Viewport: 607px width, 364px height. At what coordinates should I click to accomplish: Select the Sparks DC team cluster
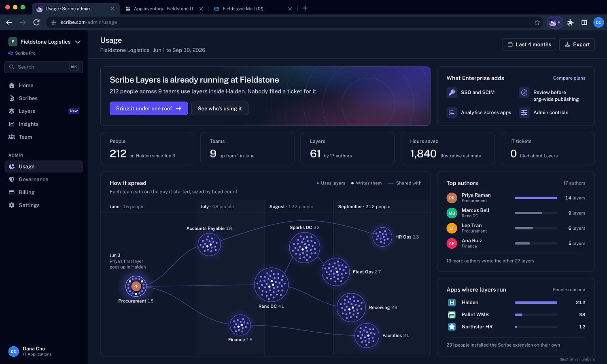(x=305, y=248)
